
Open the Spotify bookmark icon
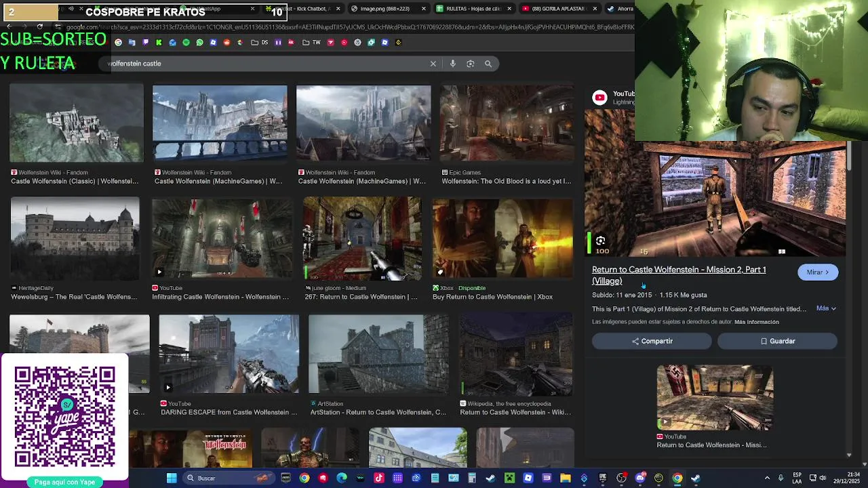tap(186, 42)
